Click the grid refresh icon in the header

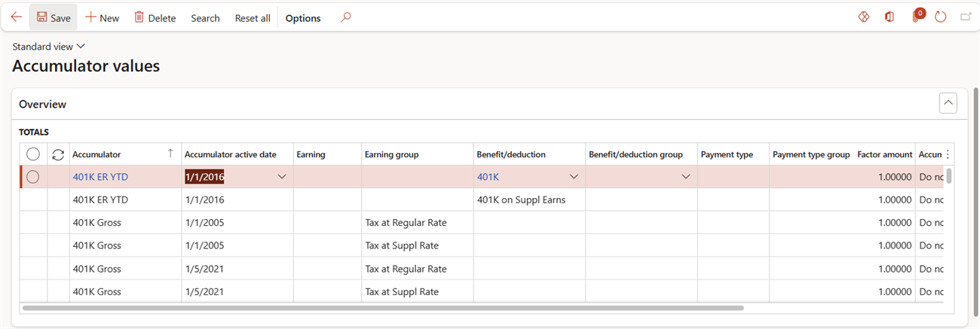tap(58, 154)
